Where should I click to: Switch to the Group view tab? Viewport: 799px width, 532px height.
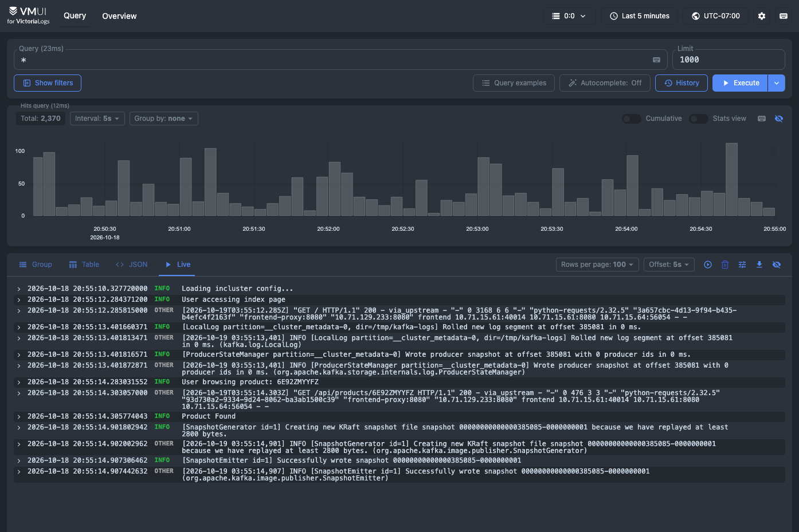[x=36, y=265]
